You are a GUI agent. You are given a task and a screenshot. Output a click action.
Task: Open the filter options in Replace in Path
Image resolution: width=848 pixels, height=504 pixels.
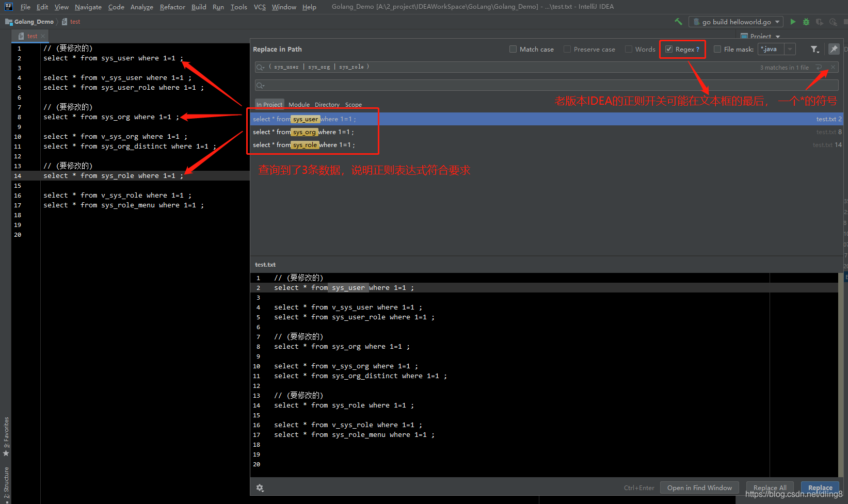coord(814,49)
